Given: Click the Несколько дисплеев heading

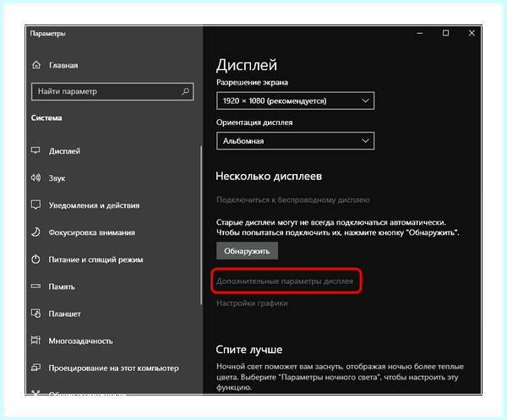Looking at the screenshot, I should coord(269,177).
